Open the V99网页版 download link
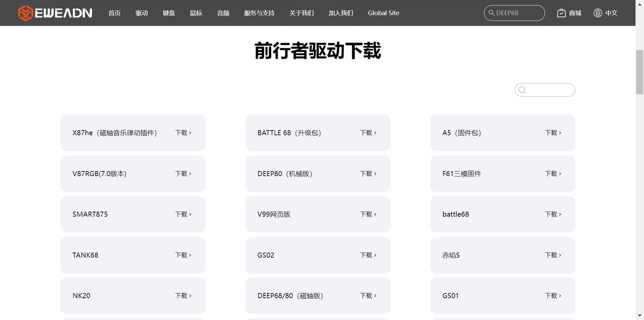 (368, 214)
